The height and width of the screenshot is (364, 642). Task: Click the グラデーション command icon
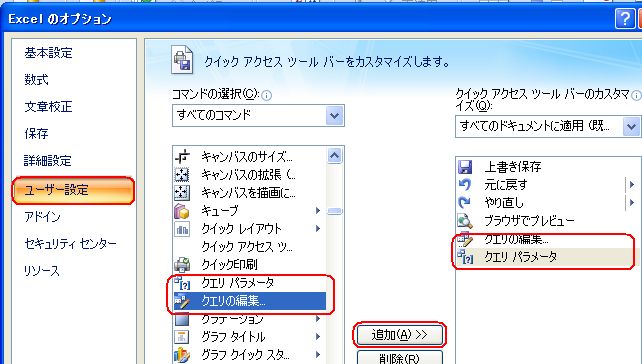(182, 319)
